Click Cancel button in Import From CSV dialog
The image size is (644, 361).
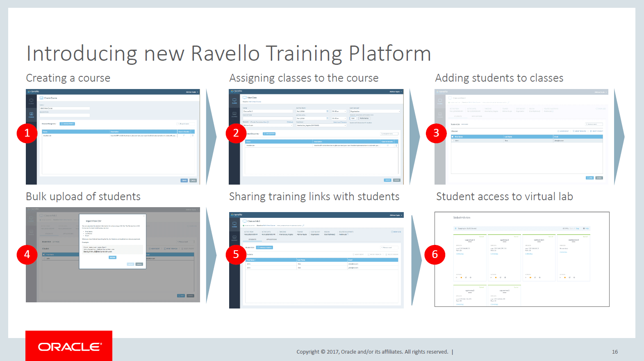[139, 264]
